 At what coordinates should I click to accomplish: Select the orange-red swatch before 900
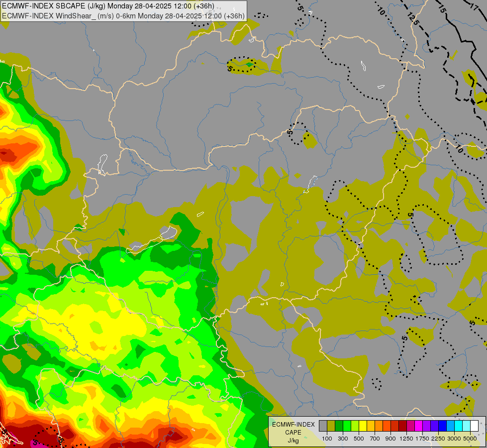click(387, 426)
